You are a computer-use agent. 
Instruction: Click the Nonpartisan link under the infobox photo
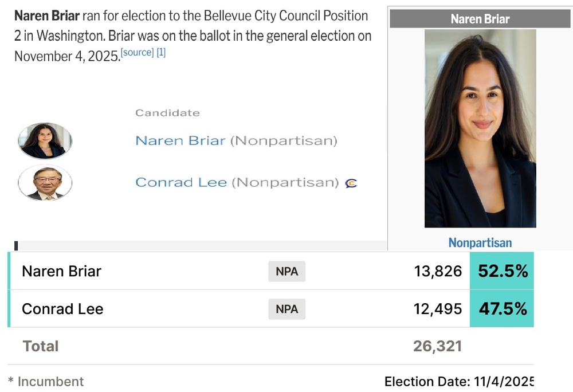click(480, 242)
